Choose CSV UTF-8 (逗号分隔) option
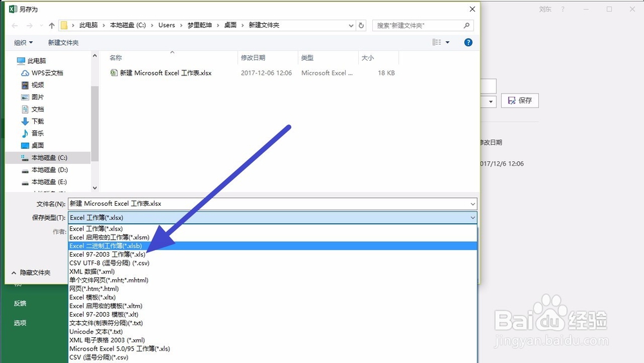Viewport: 644px width, 363px height. click(272, 263)
